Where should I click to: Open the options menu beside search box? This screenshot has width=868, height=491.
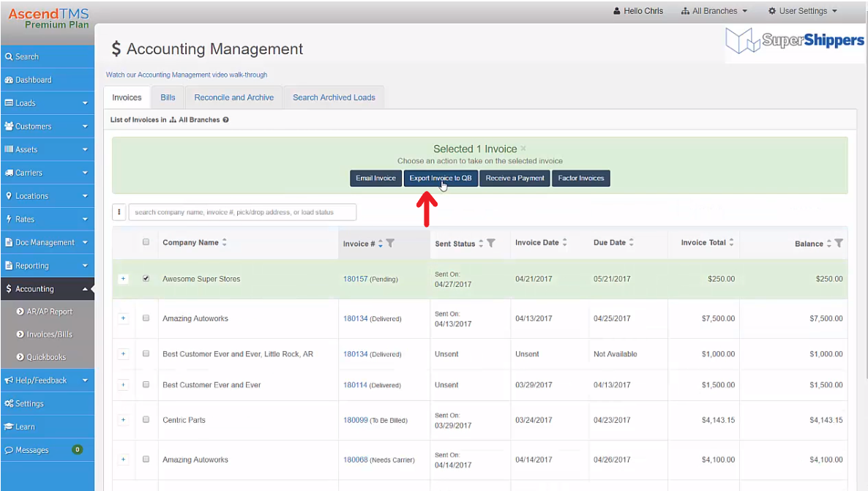click(119, 212)
